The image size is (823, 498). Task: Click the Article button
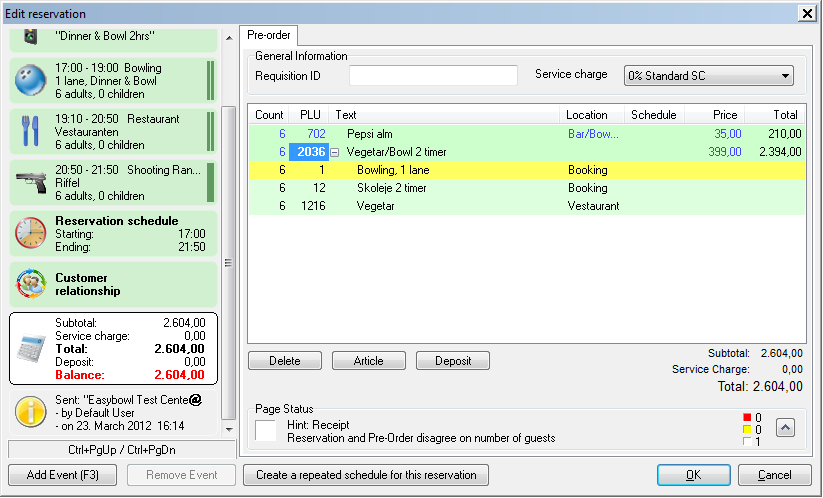[368, 361]
